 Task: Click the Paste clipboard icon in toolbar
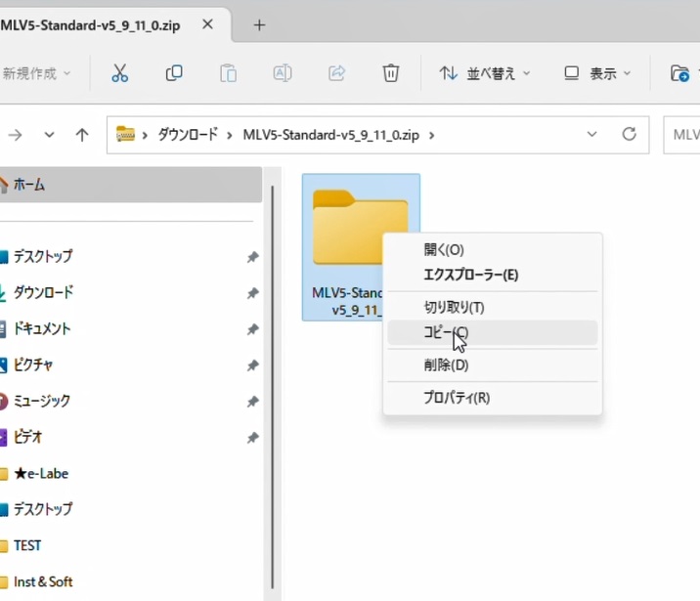(x=228, y=73)
